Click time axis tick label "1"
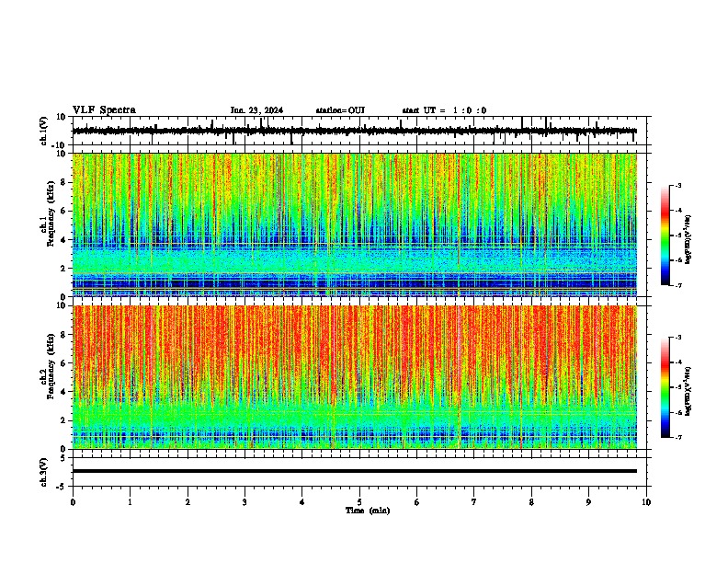The width and height of the screenshot is (728, 563). click(130, 502)
